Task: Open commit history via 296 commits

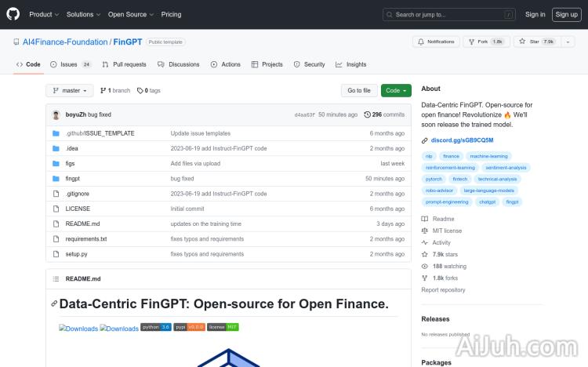Action: [384, 114]
